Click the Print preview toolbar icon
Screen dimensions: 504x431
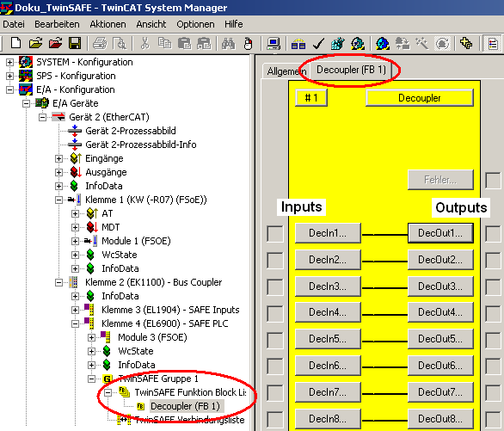[120, 43]
